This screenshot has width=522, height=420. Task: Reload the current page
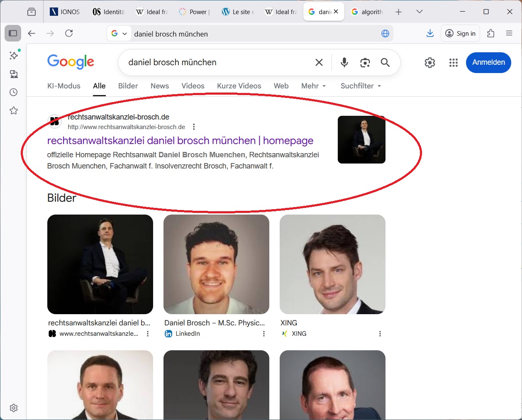coord(69,33)
